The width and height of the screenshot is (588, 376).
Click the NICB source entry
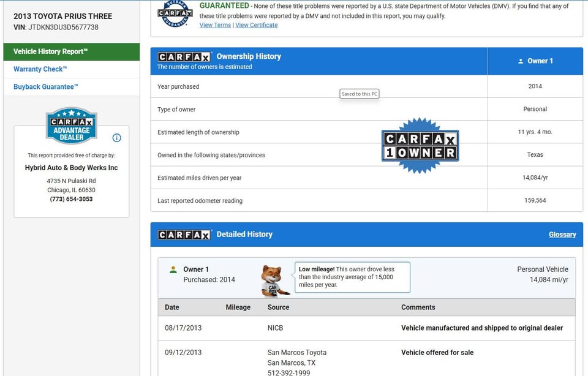275,328
